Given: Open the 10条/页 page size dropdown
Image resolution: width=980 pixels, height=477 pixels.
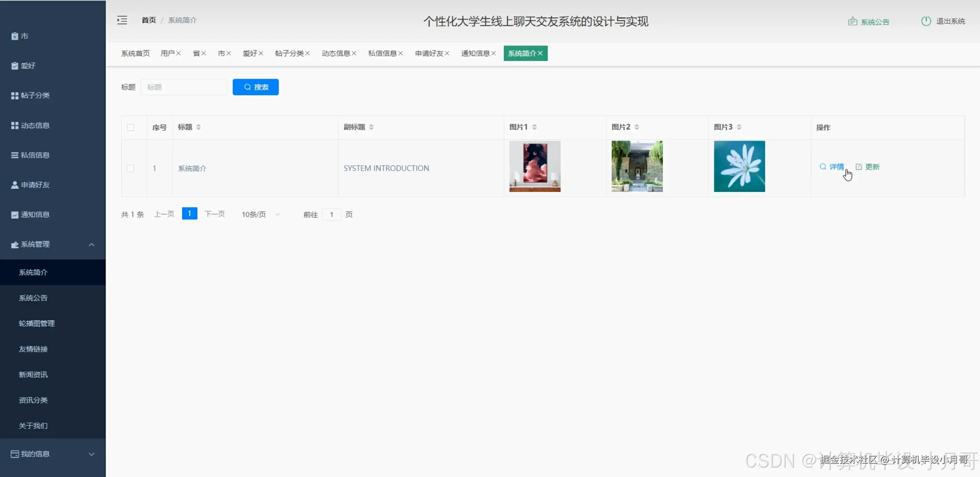Looking at the screenshot, I should 260,214.
